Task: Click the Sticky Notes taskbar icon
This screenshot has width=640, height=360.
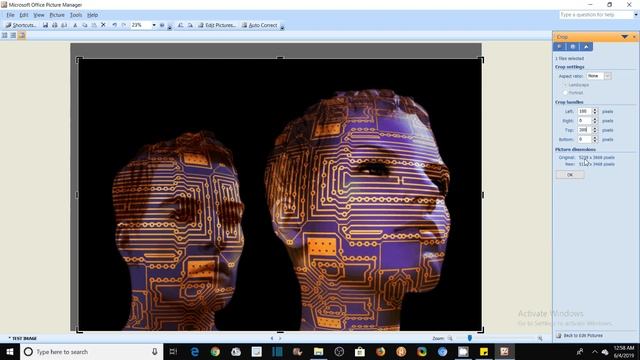Action: pos(484,352)
